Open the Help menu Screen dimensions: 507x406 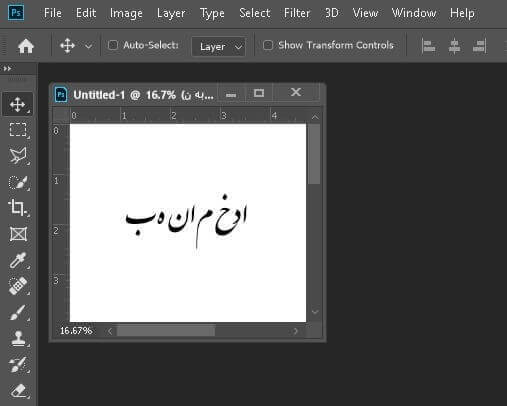pyautogui.click(x=462, y=13)
